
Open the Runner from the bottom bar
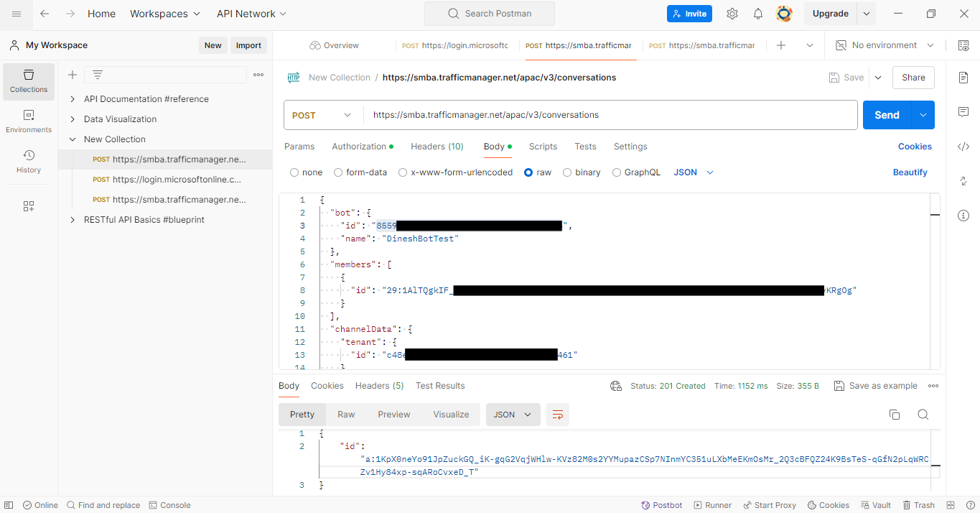pyautogui.click(x=712, y=504)
